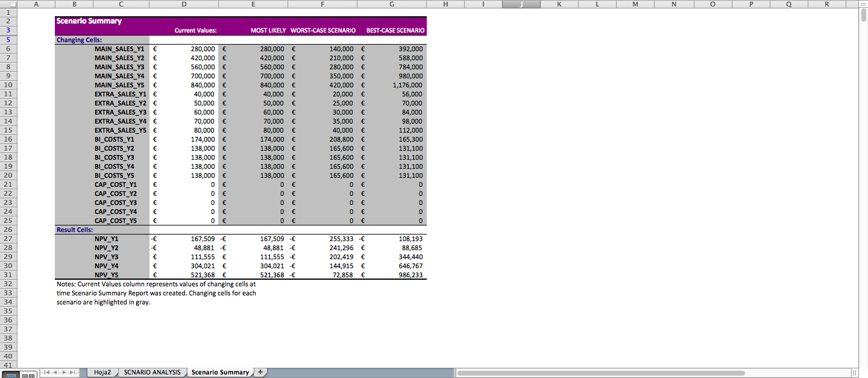Select row 16 header
This screenshot has width=868, height=378.
pyautogui.click(x=7, y=139)
